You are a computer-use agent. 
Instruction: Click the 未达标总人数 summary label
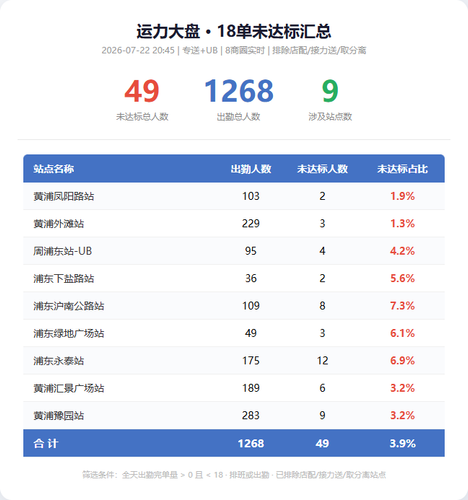(142, 117)
